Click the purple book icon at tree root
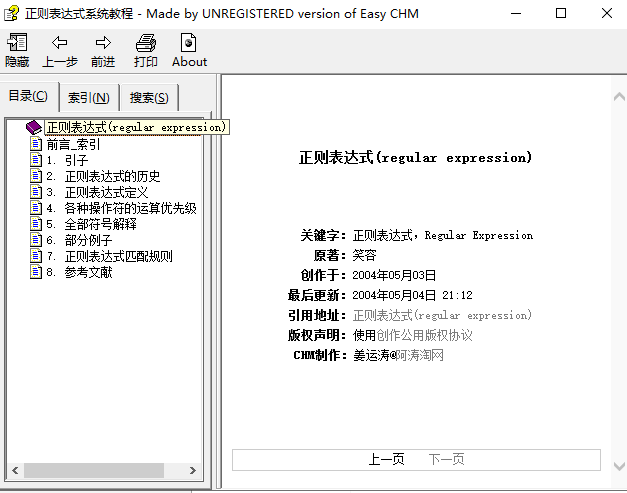The height and width of the screenshot is (493, 627). pos(34,128)
